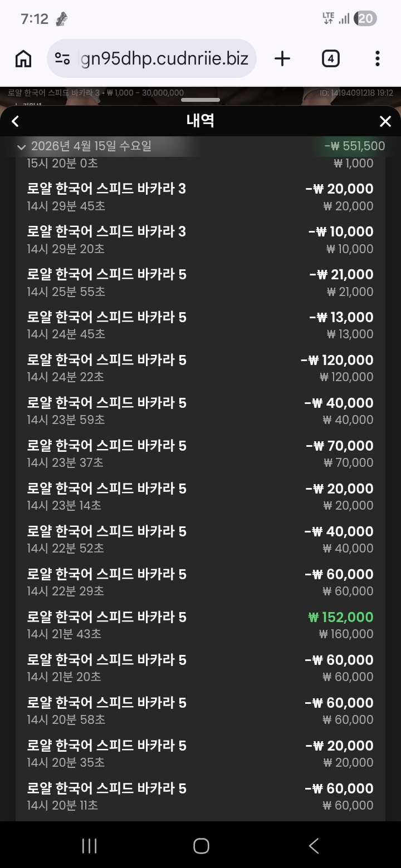Go back using the left chevron in 내역 header
401x868 pixels.
click(16, 121)
